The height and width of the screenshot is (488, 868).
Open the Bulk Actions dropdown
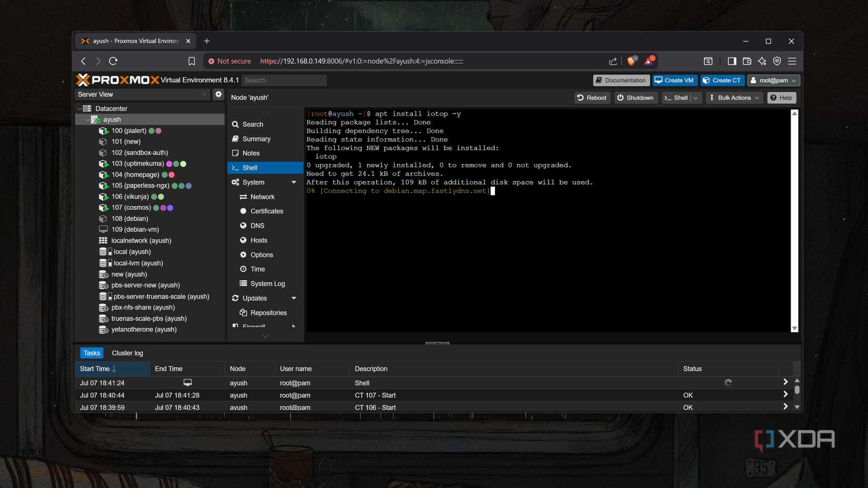pos(733,97)
